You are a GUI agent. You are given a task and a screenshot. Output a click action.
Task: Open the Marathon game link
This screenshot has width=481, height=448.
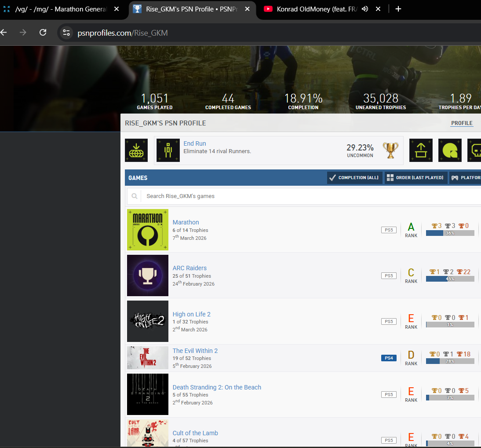click(x=186, y=222)
